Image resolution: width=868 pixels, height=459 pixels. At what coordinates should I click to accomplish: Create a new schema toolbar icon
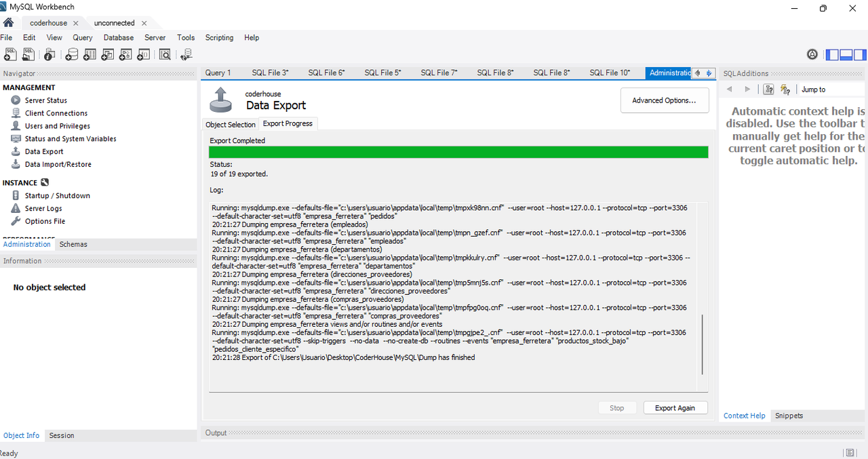point(71,55)
